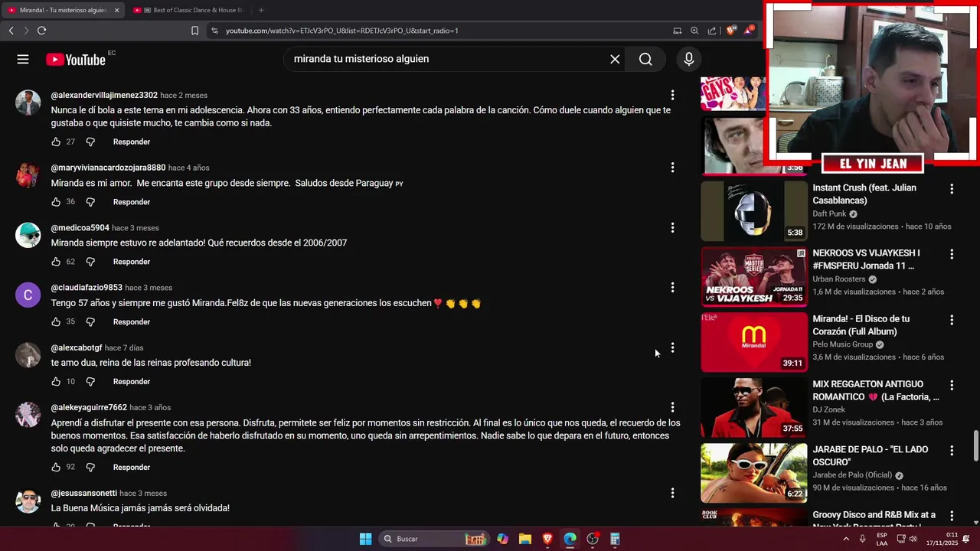Start voice search with microphone
980x551 pixels.
689,59
